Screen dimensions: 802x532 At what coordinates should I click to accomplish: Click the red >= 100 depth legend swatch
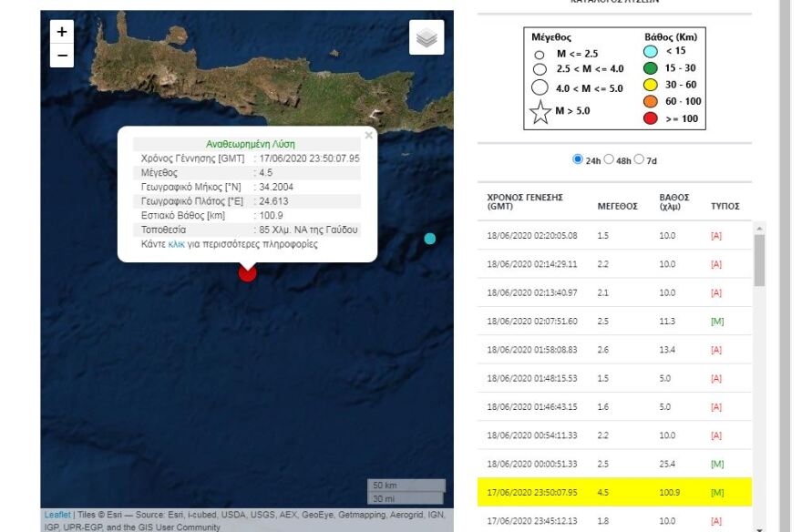click(x=651, y=118)
